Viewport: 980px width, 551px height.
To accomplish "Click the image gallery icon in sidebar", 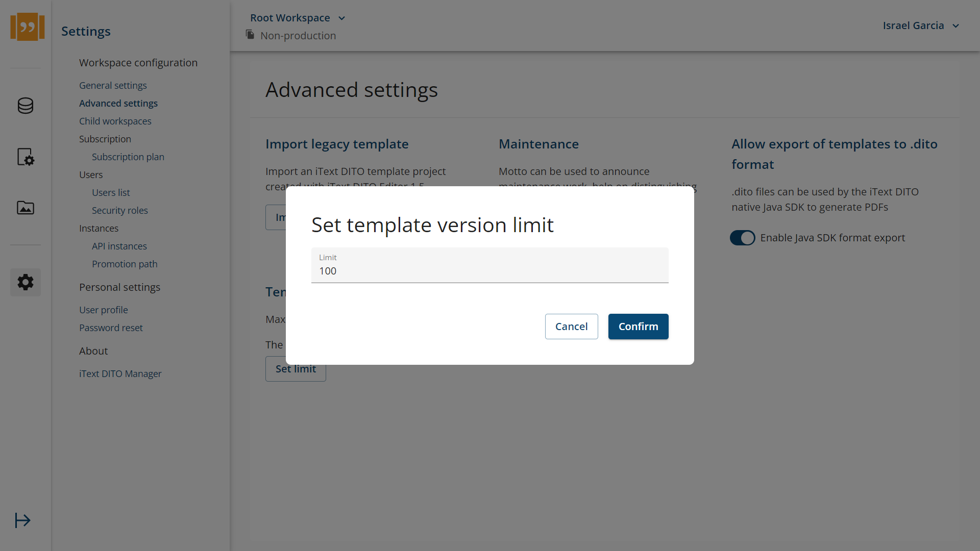I will (26, 208).
